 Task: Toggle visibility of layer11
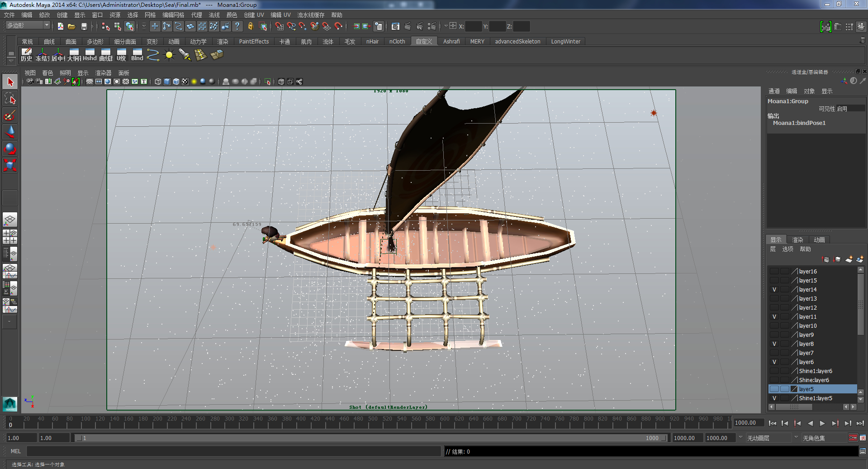pyautogui.click(x=774, y=317)
